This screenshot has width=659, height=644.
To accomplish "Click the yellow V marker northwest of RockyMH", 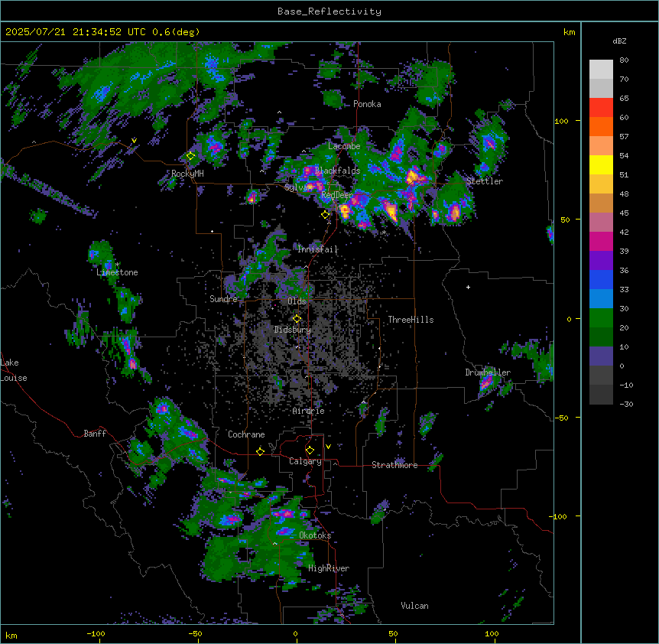I will 134,141.
